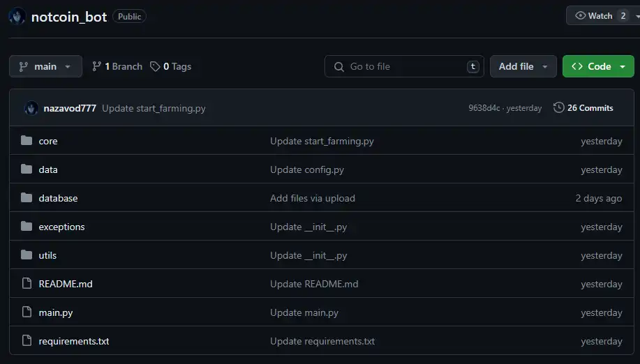View the 26 Commits history

[x=590, y=108]
